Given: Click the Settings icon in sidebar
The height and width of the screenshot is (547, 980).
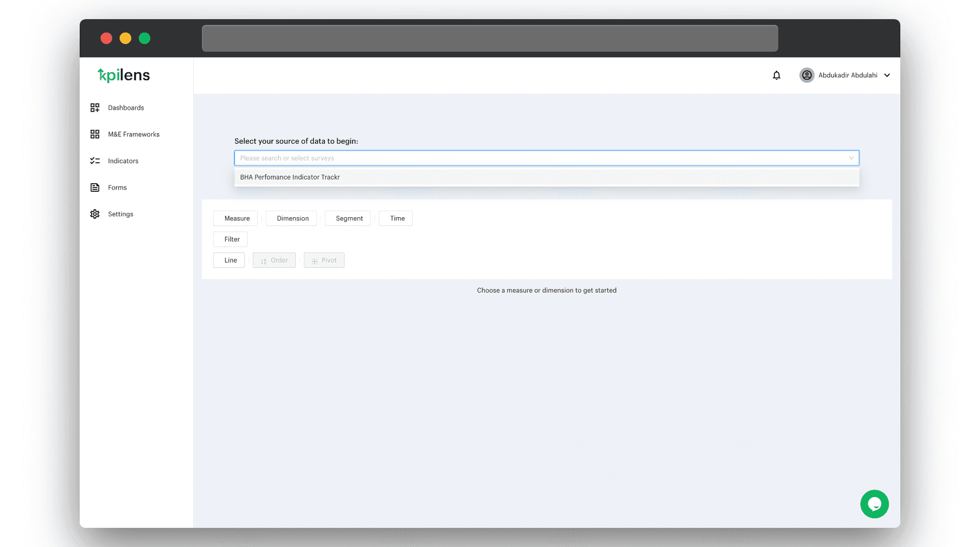Looking at the screenshot, I should pyautogui.click(x=94, y=214).
